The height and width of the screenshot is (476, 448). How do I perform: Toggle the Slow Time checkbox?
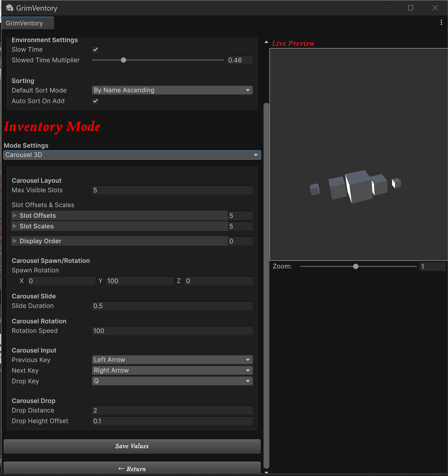tap(95, 49)
